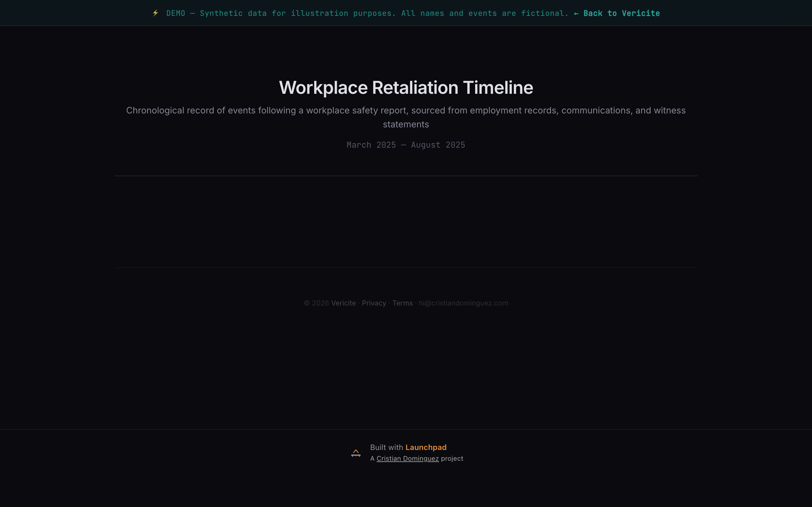
Task: Click the left arrow beside Back to Vericite
Action: coord(576,13)
